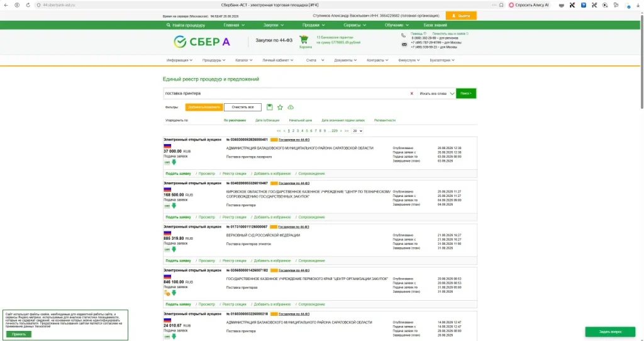Image resolution: width=644 pixels, height=341 pixels.
Task: Click the green down arrow icon for 37 000.00 auction
Action: click(174, 162)
